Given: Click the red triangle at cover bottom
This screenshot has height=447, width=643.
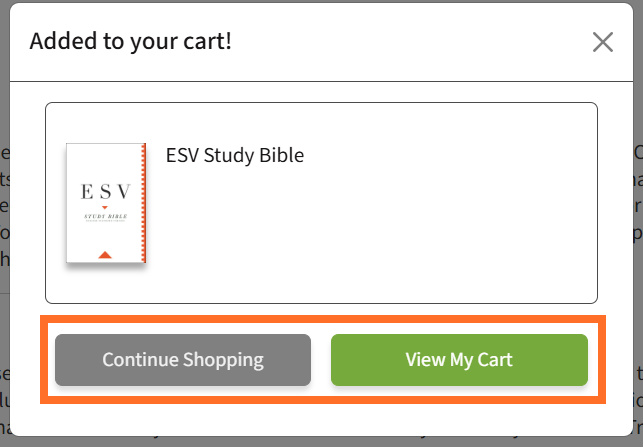Looking at the screenshot, I should tap(105, 256).
